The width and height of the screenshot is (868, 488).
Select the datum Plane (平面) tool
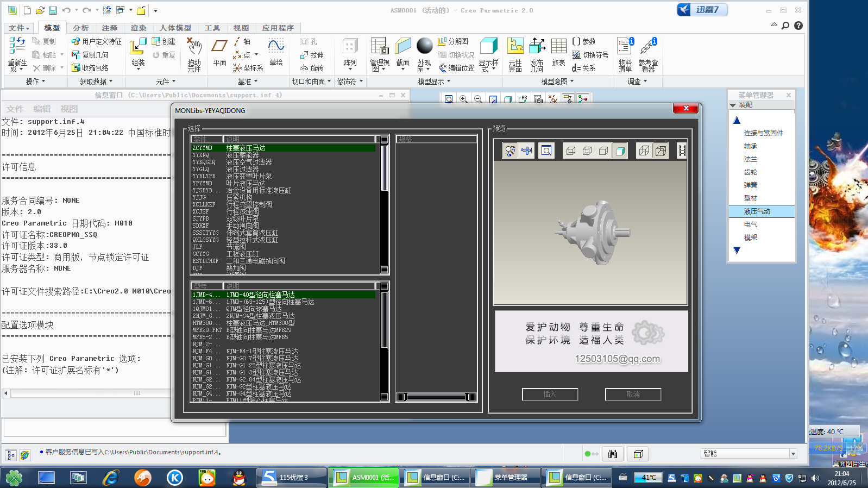coord(220,52)
